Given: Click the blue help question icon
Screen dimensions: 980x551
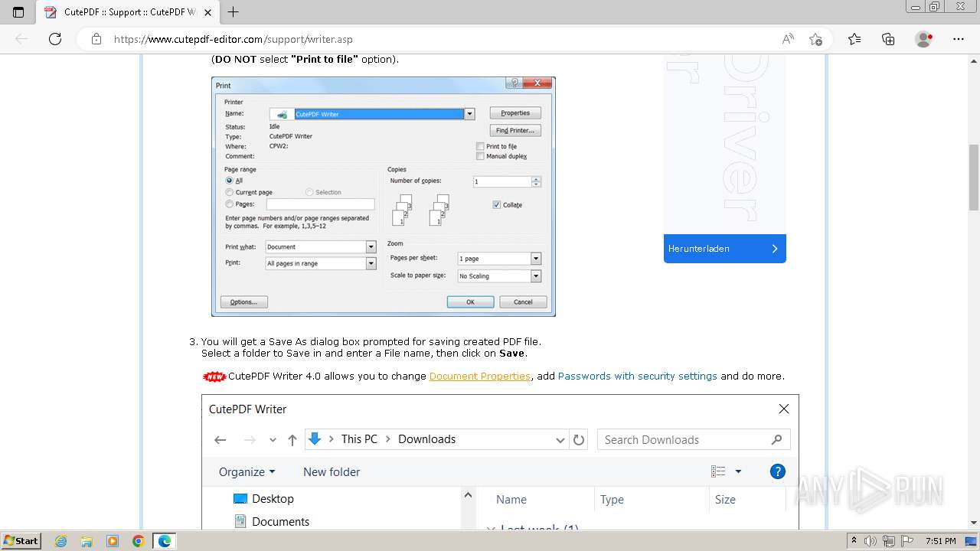Looking at the screenshot, I should tap(777, 471).
